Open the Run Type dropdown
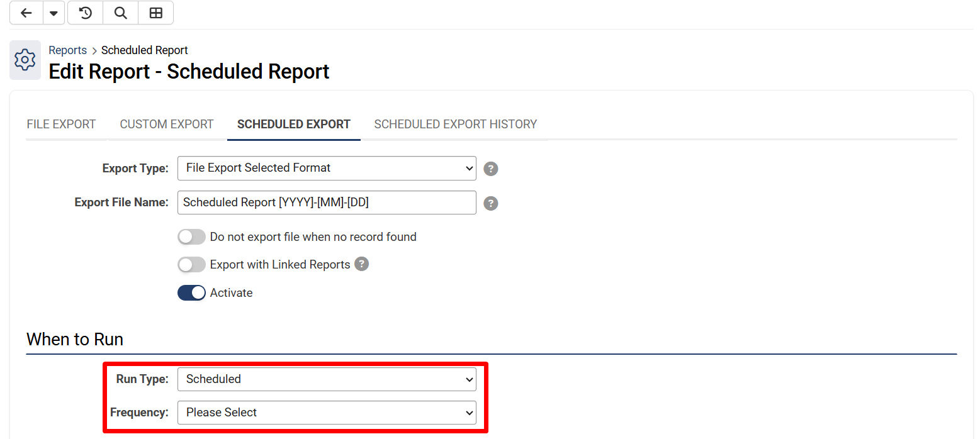980x439 pixels. 327,379
